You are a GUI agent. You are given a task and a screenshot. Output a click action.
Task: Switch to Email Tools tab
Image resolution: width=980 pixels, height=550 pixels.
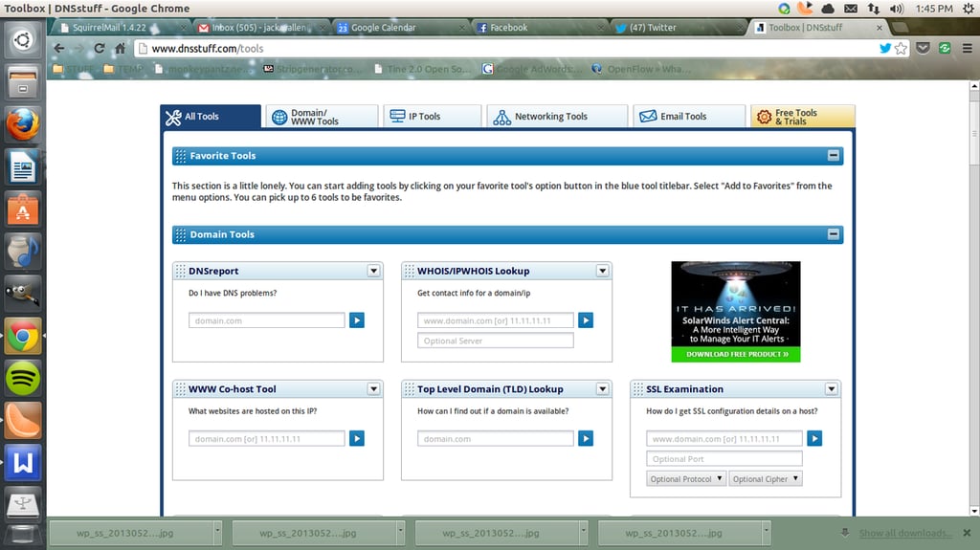689,117
